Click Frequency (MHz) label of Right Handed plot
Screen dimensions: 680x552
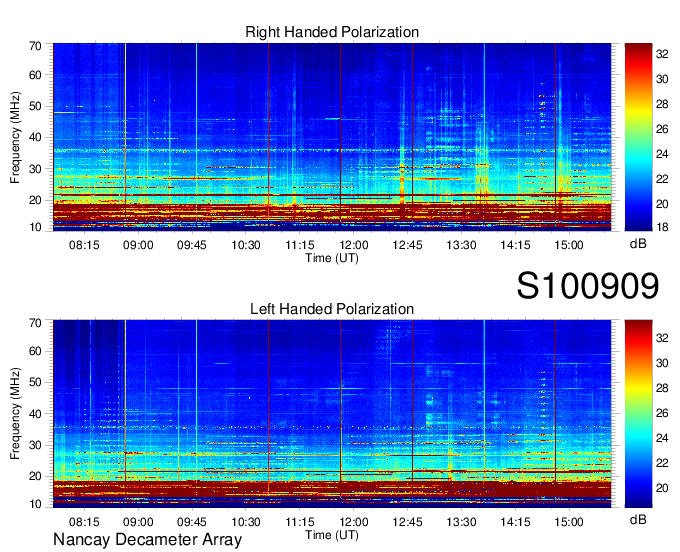click(x=15, y=137)
